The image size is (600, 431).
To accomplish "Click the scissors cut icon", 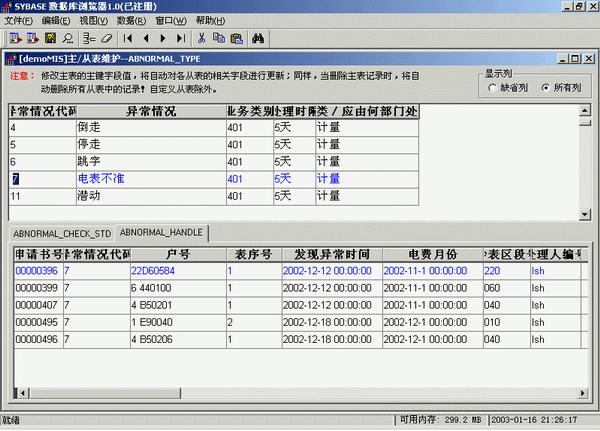I will pos(201,38).
